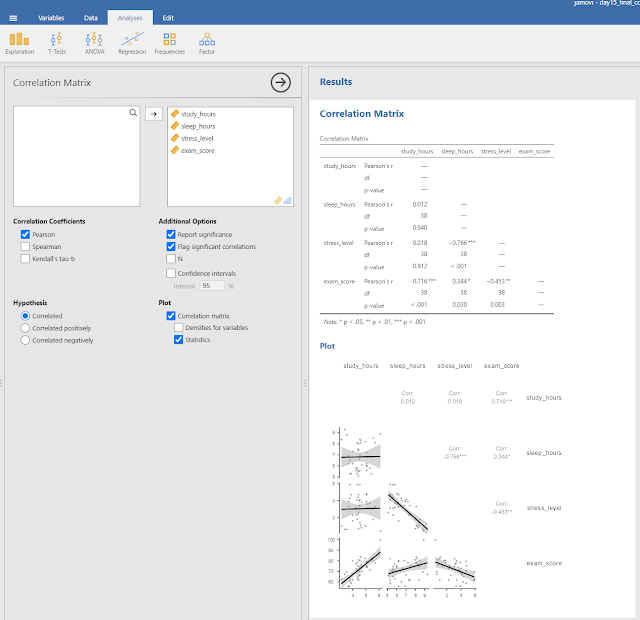The height and width of the screenshot is (620, 640).
Task: Select Correlated positively hypothesis
Action: [25, 328]
